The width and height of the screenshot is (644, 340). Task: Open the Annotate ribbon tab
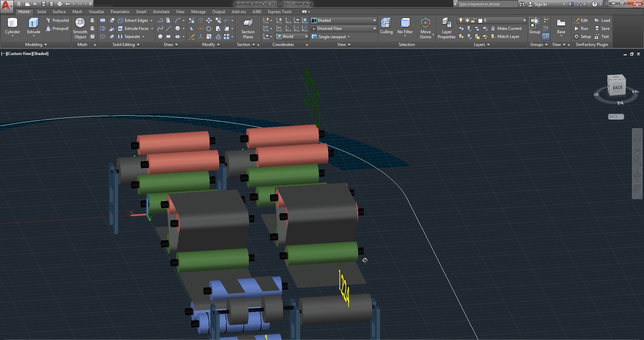[161, 12]
